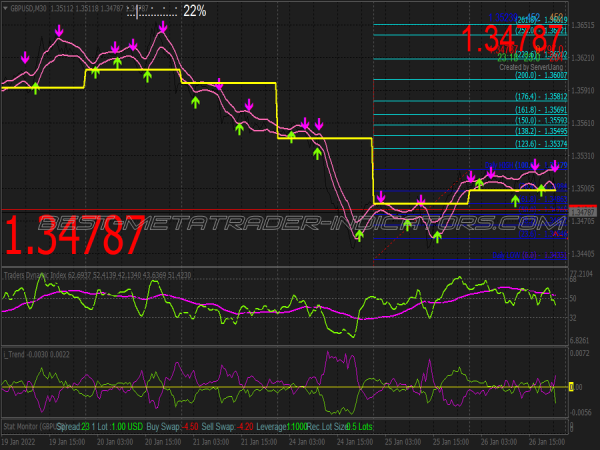The width and height of the screenshot is (600, 450).
Task: Select the Fibonacci 123.6 level label
Action: point(540,144)
